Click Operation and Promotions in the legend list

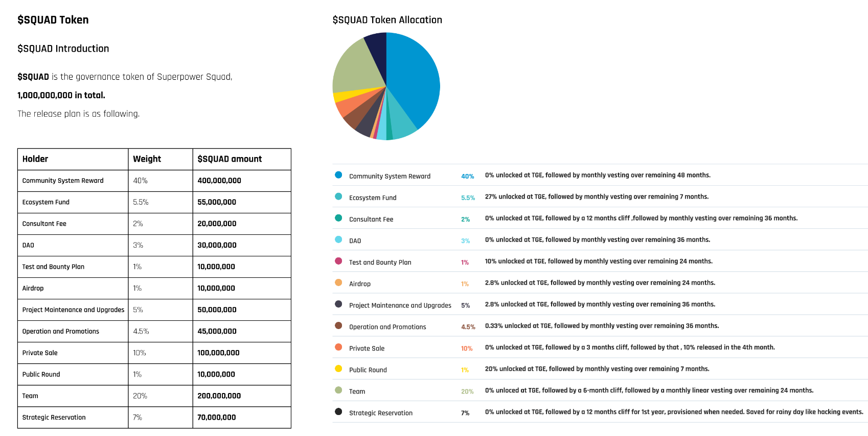click(x=387, y=327)
